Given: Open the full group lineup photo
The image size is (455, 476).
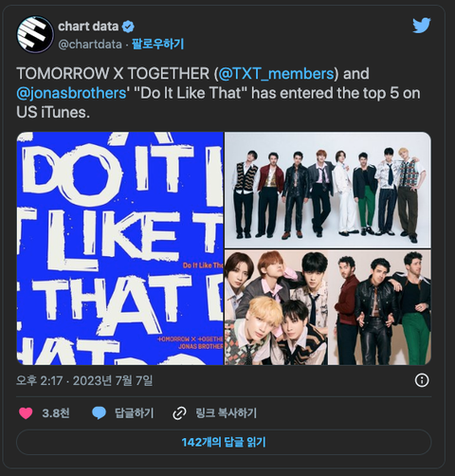Looking at the screenshot, I should point(328,190).
